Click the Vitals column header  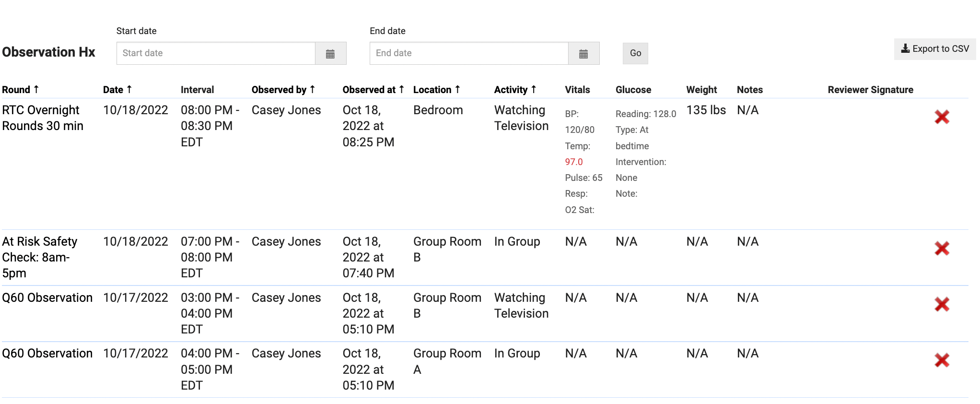[577, 90]
